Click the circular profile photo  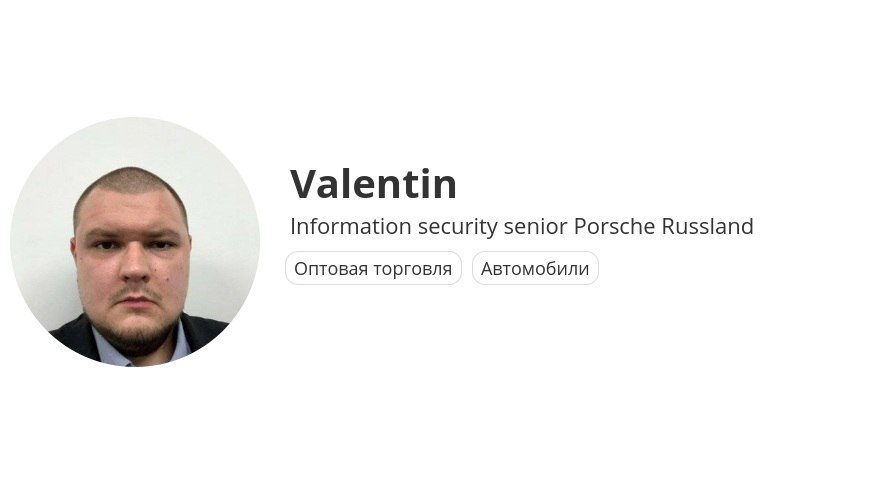coord(135,242)
